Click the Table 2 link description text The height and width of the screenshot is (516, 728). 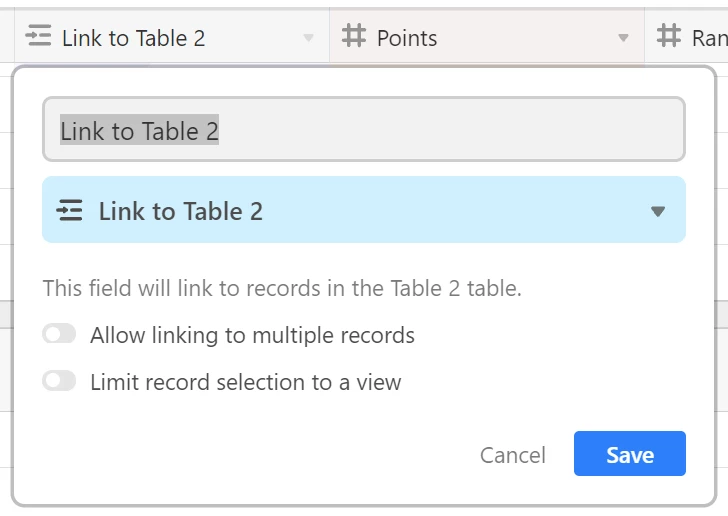pos(282,288)
